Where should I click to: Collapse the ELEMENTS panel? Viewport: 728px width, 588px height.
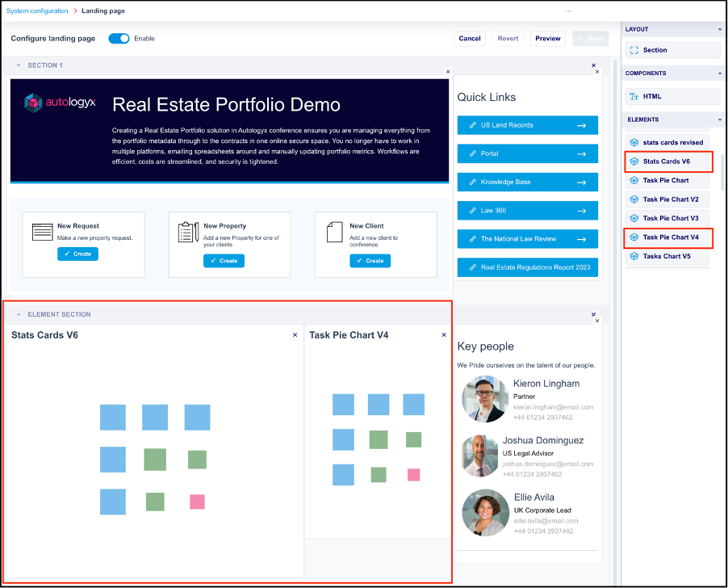(x=720, y=120)
